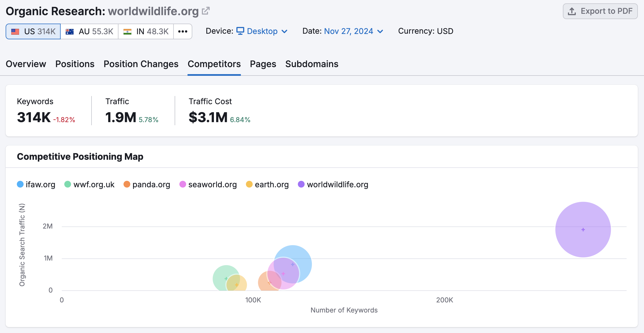Toggle seaworld.org legend item
Image resolution: width=644 pixels, height=333 pixels.
coord(208,184)
